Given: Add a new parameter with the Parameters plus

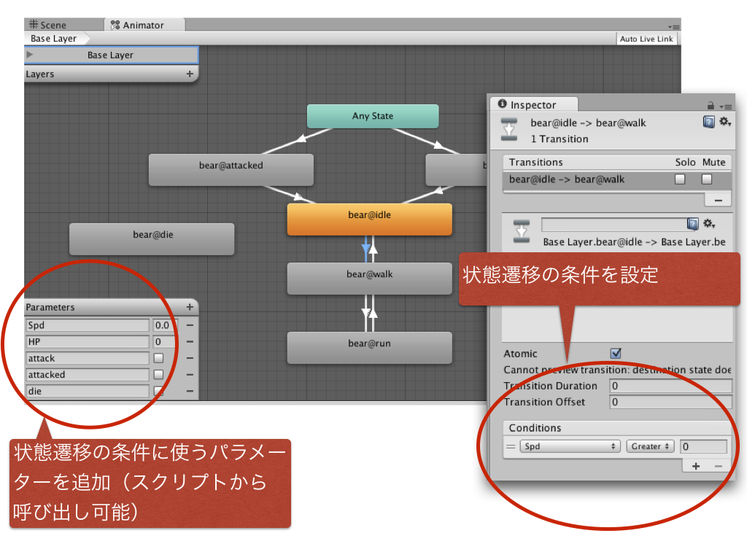Looking at the screenshot, I should point(190,307).
